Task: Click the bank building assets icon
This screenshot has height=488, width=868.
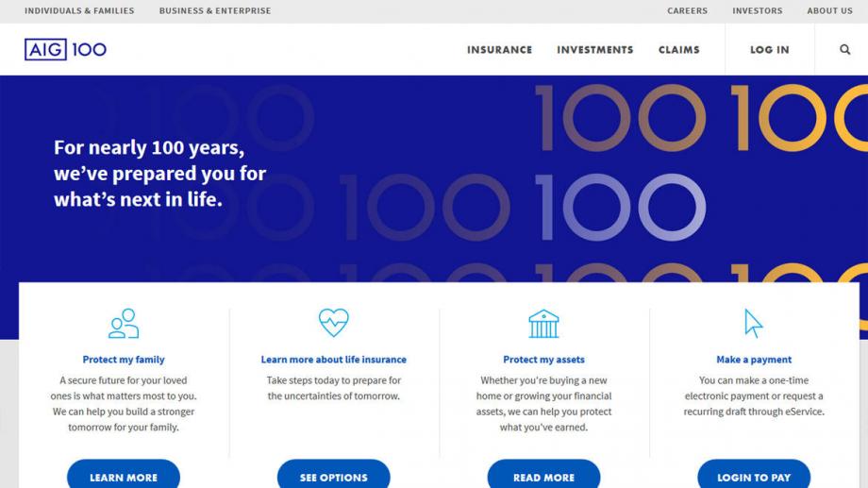Action: pos(543,324)
